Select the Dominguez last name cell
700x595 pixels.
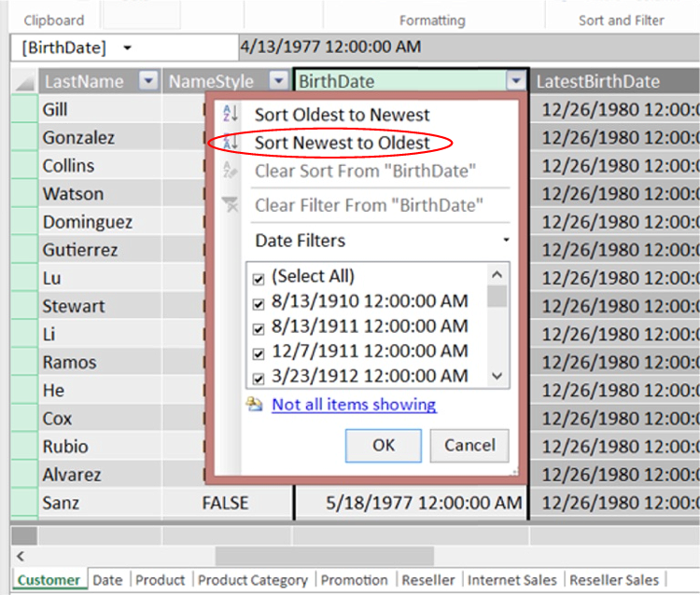click(x=100, y=222)
